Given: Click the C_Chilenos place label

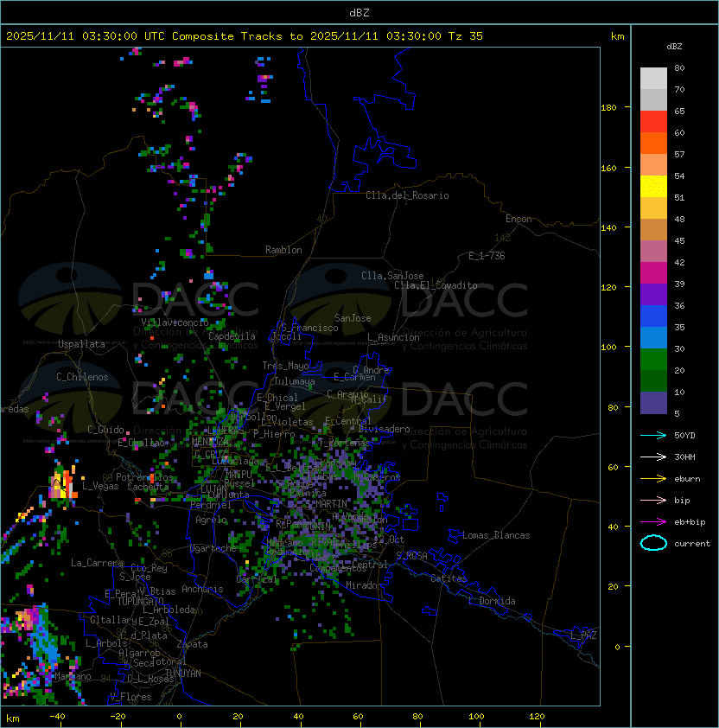Looking at the screenshot, I should (82, 377).
